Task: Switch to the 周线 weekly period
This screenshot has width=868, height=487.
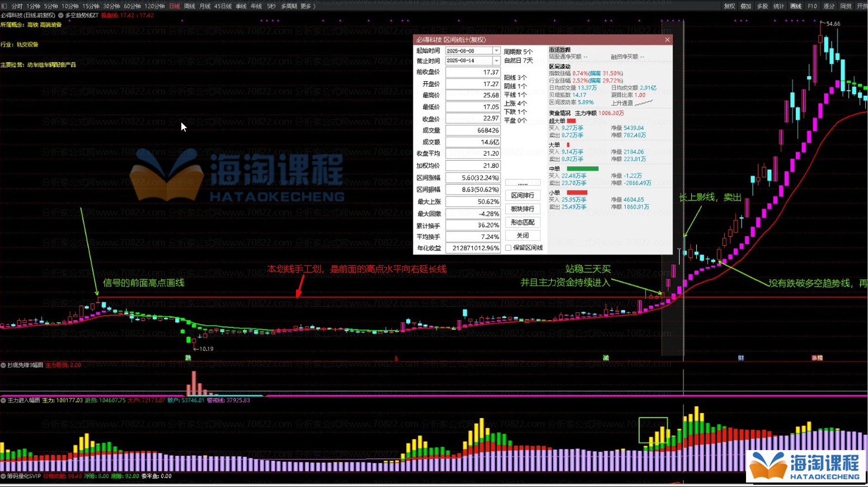Action: click(x=190, y=6)
